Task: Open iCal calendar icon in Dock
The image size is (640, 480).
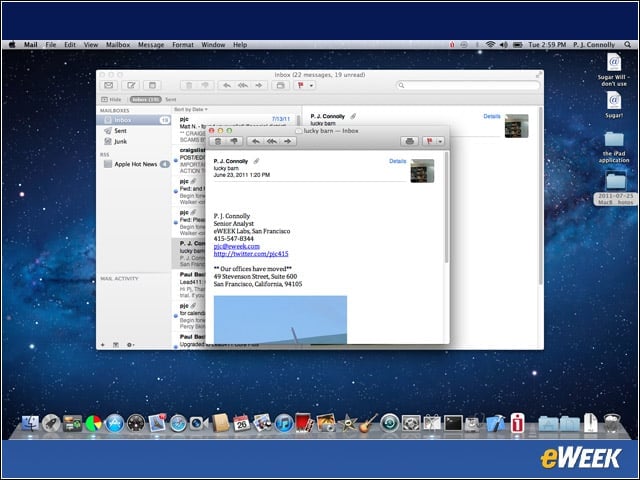Action: [x=241, y=423]
